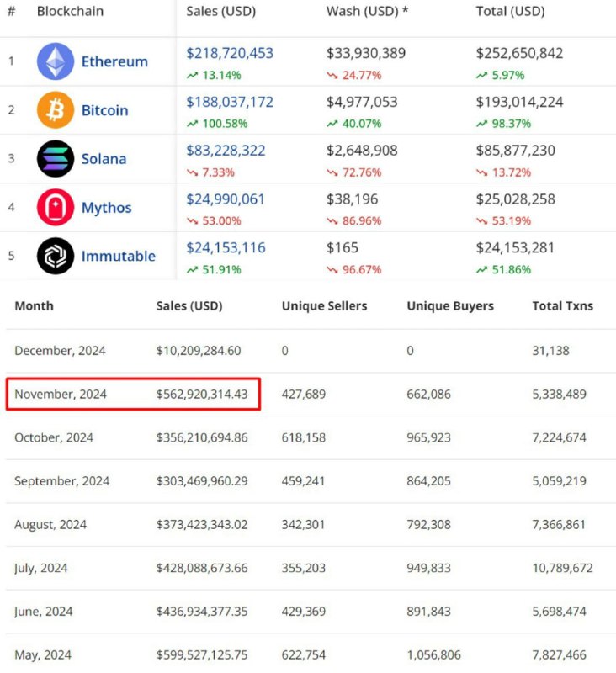The image size is (616, 673).
Task: Sort by Total (USD) column header
Action: point(510,12)
